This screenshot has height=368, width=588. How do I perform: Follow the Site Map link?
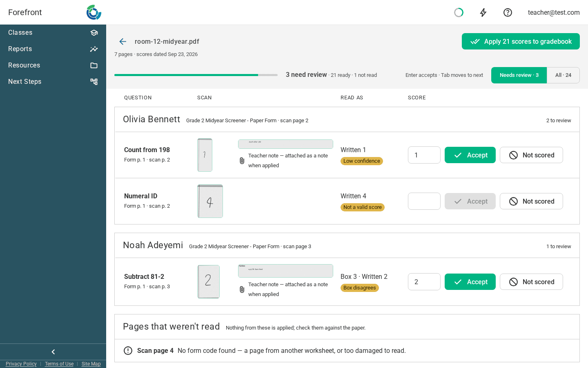[91, 364]
